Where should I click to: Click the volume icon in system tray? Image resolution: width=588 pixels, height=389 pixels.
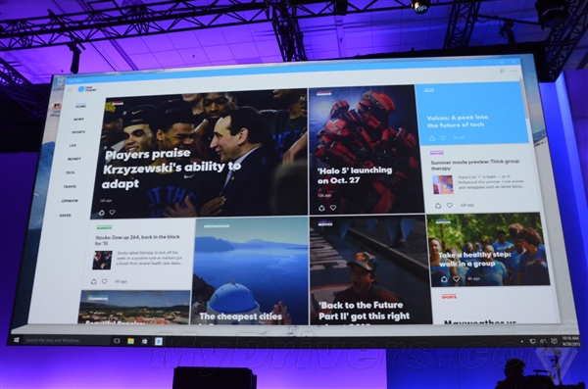click(x=543, y=341)
